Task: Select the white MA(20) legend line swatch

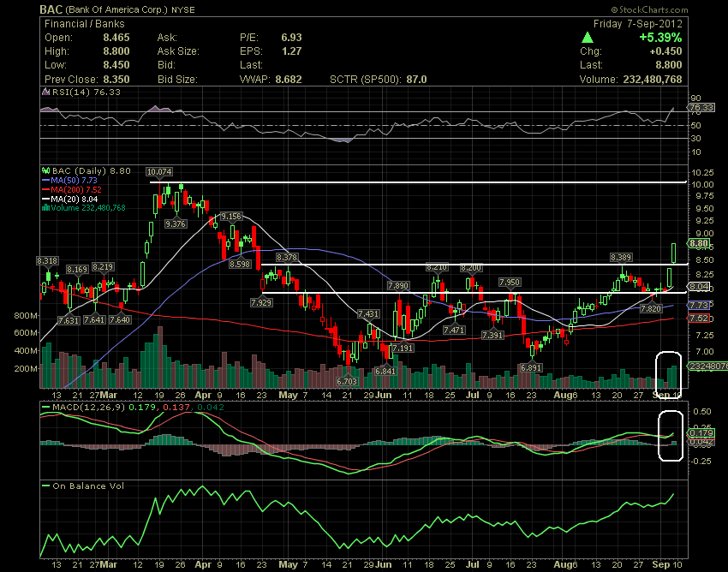Action: [46, 200]
